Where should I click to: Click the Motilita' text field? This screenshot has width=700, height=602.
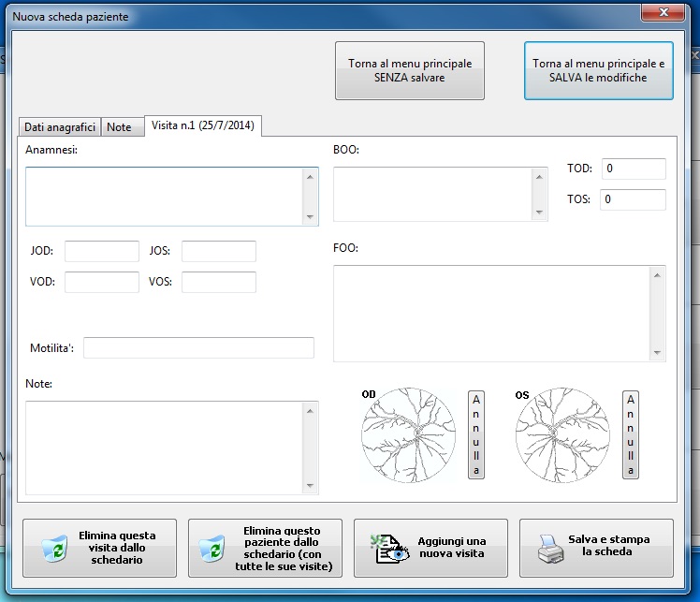click(198, 348)
